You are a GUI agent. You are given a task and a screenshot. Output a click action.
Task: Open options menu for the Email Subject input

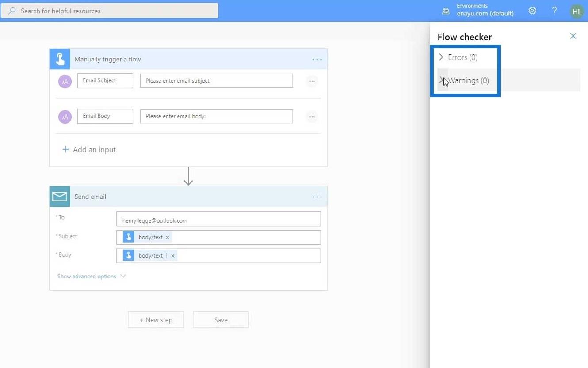tap(312, 81)
